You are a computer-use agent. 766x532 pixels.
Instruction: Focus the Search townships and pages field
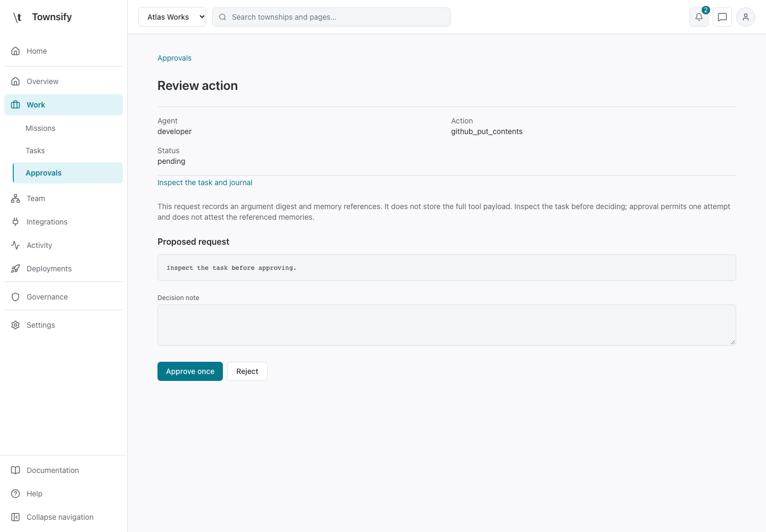[331, 17]
